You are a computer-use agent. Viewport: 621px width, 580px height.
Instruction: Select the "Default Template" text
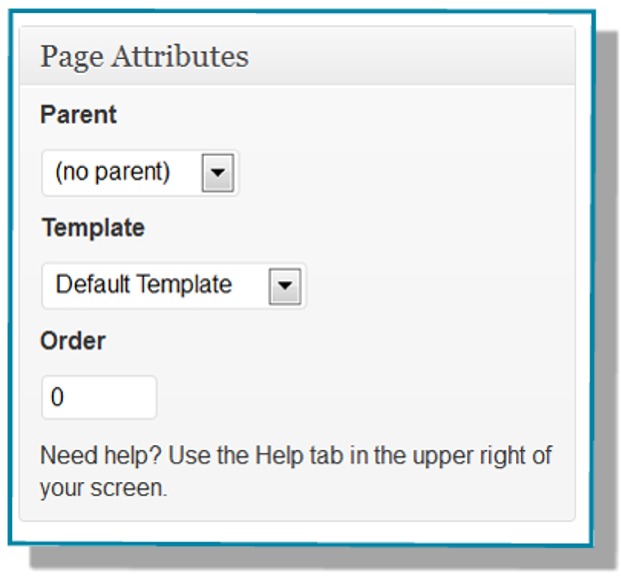(143, 285)
